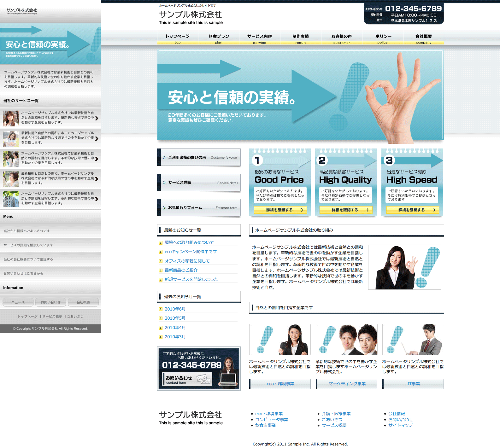500x448 pixels.
Task: Open the ecoキャンペーン開催中です news link
Action: pyautogui.click(x=191, y=252)
